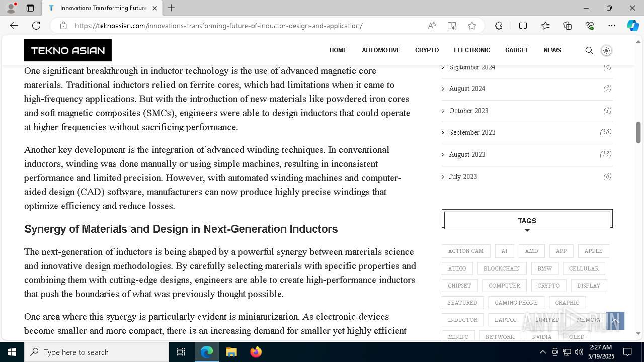Open August 2023 archive
The image size is (644, 362).
(x=467, y=155)
